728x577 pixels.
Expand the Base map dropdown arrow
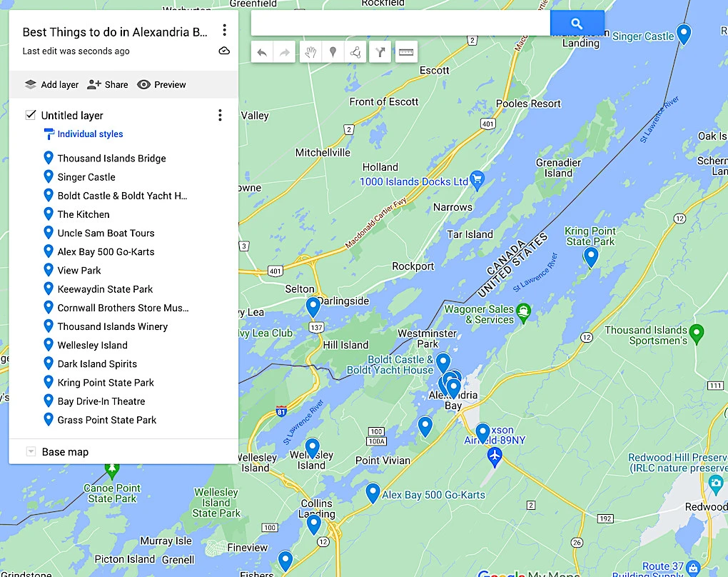pos(31,451)
